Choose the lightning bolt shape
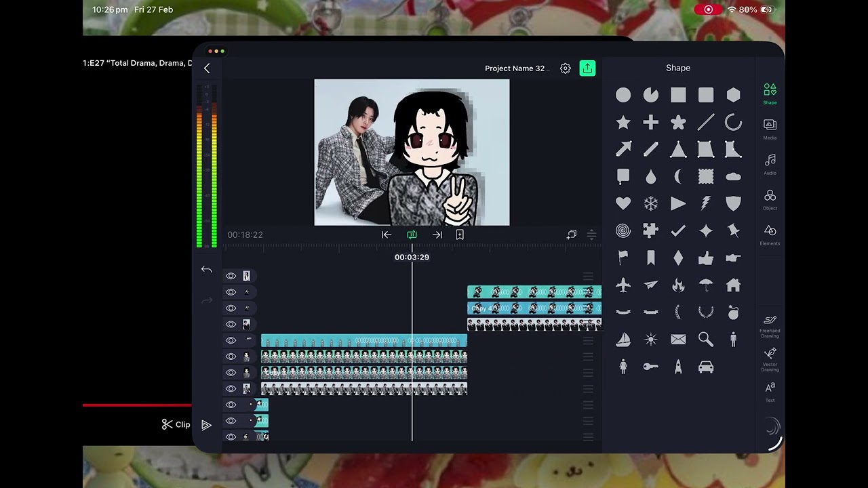 pos(706,203)
